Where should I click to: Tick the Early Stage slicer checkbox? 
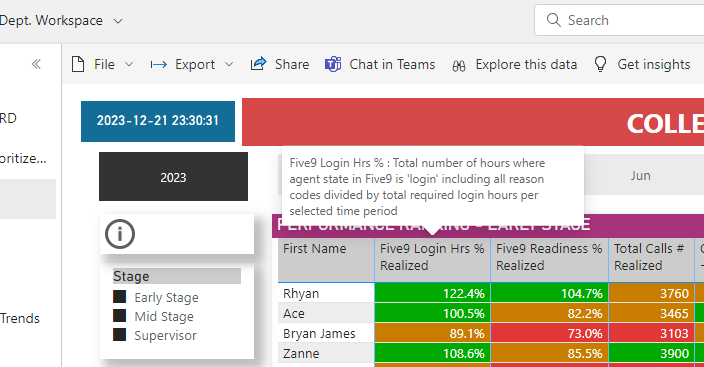coord(119,296)
